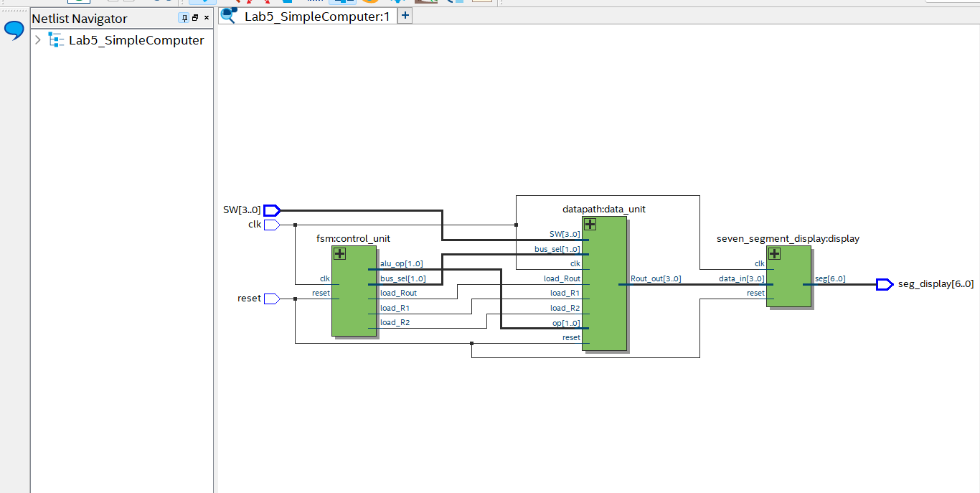Select the green fsm:control_unit block body

point(354,301)
